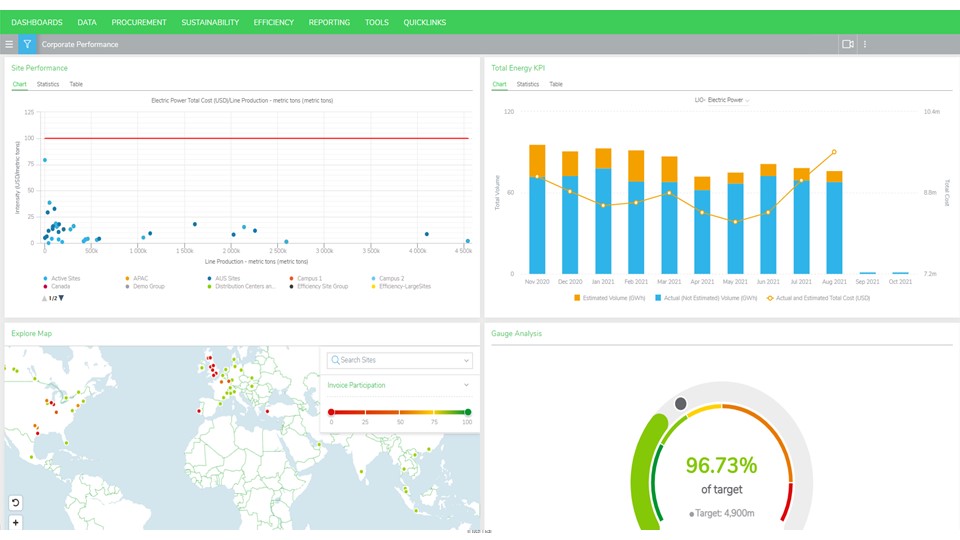Toggle Canada legend series
The width and height of the screenshot is (960, 540).
click(56, 287)
